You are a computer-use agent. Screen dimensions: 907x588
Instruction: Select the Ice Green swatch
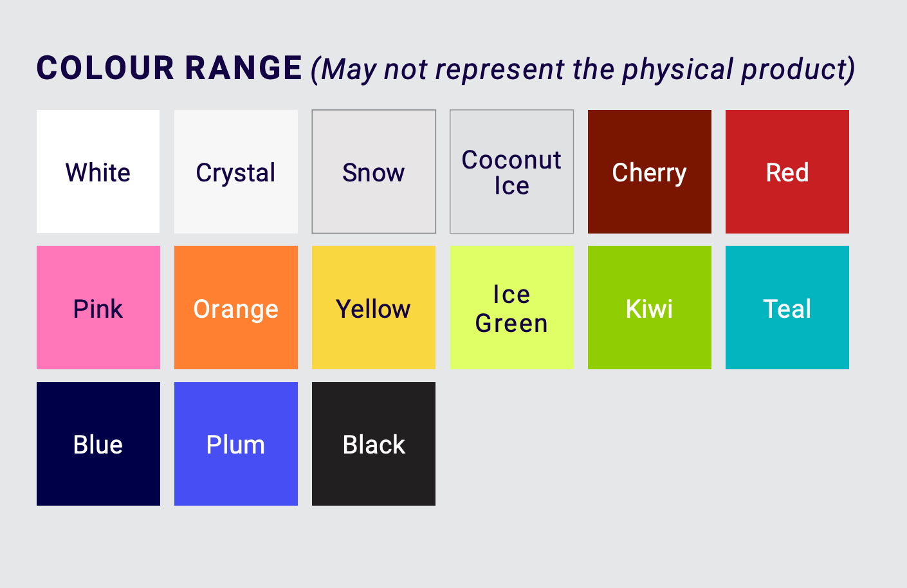point(511,308)
